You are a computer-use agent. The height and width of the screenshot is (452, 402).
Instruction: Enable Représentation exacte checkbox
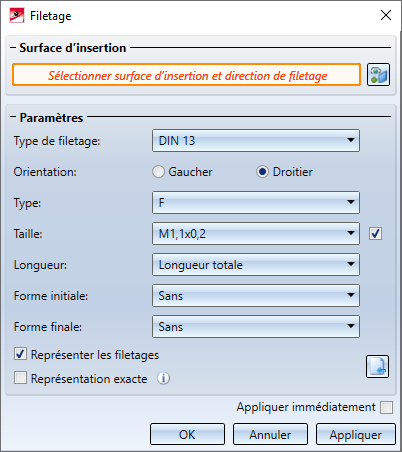click(20, 378)
